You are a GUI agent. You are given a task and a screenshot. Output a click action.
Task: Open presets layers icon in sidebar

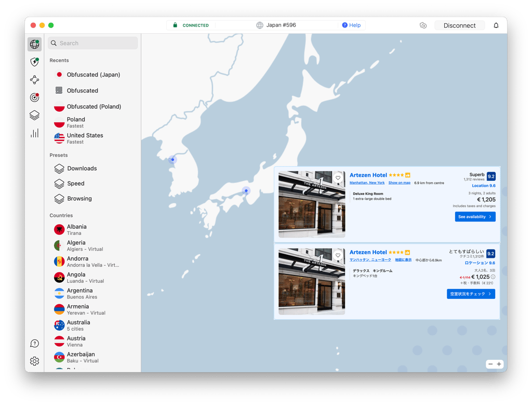[x=35, y=115]
